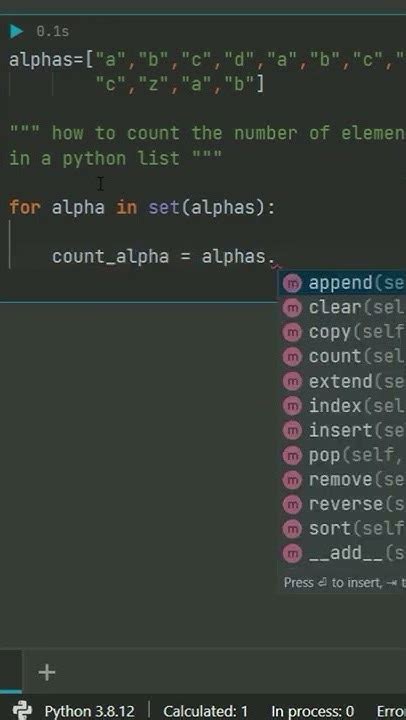Click the method icon beside sort
Screen dimensions: 406x720
point(292,529)
